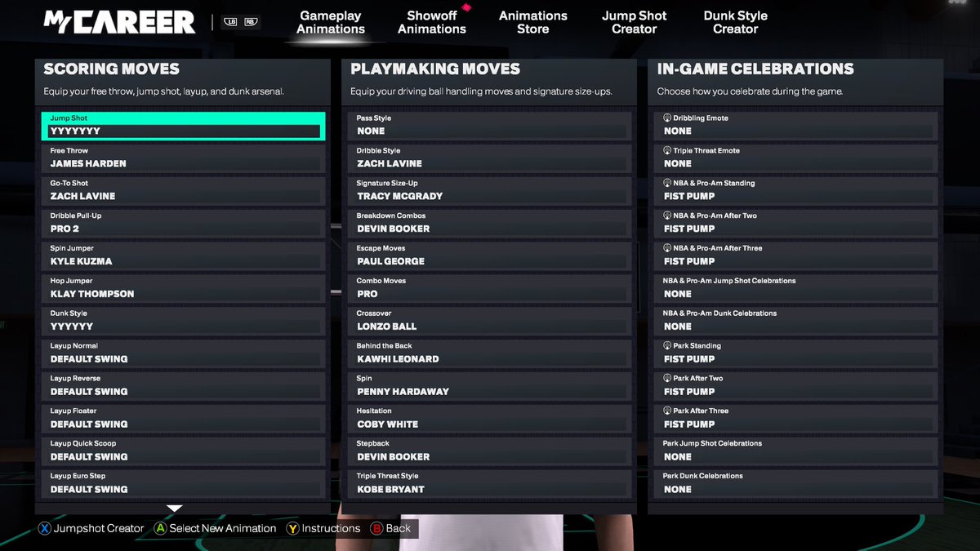This screenshot has width=980, height=551.
Task: Open the Gameplay Animations tab
Action: click(x=331, y=22)
